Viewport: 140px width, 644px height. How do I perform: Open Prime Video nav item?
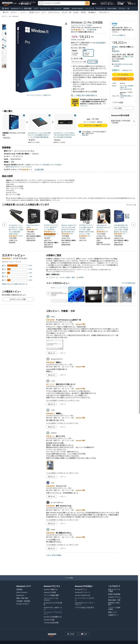[112, 8]
